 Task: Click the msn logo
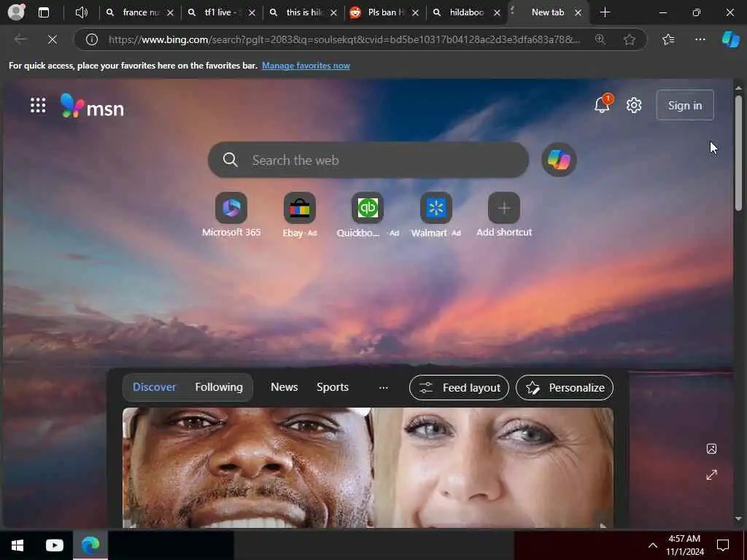click(92, 106)
